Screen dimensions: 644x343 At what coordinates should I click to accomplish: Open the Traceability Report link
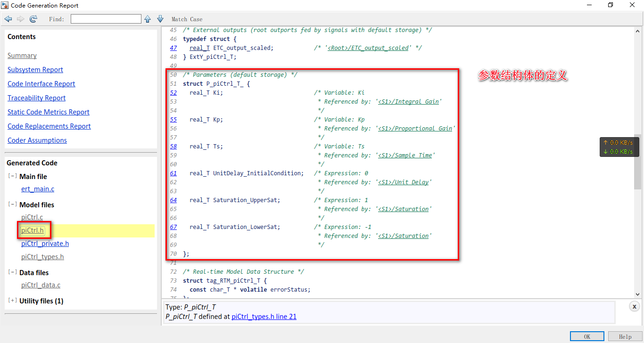[36, 98]
